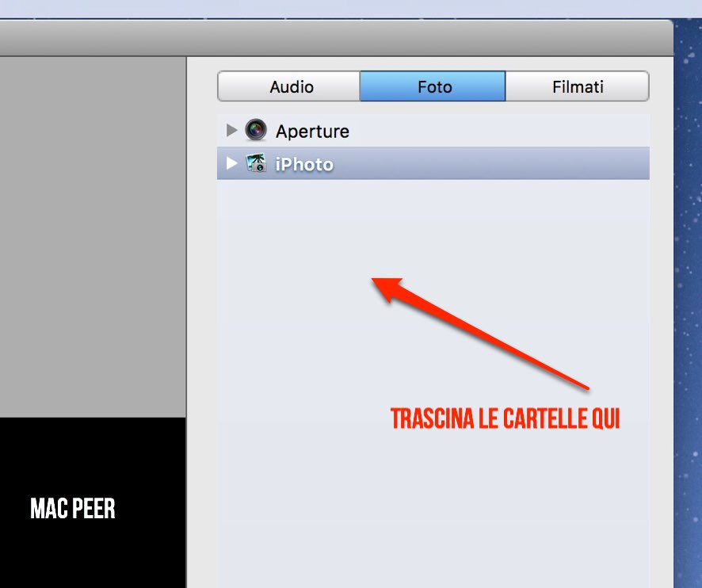Viewport: 702px width, 588px height.
Task: Select the Aperture row label
Action: coord(312,132)
